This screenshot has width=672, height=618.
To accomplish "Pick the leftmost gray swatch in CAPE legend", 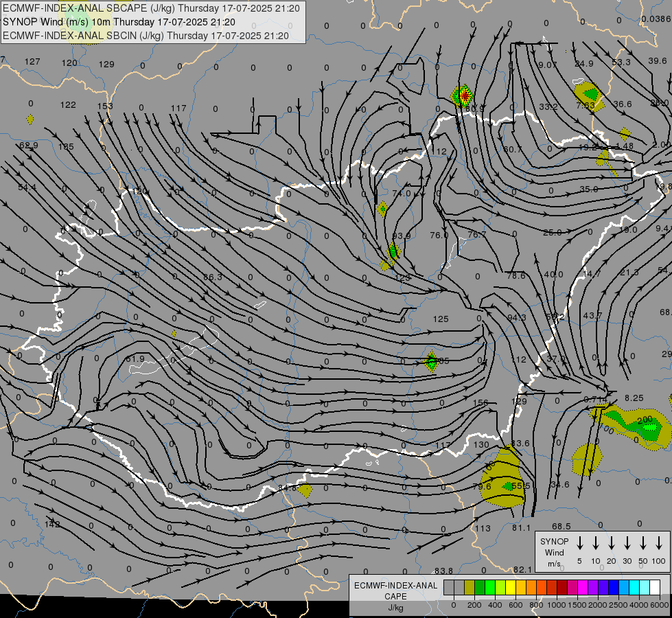I will pos(449,587).
